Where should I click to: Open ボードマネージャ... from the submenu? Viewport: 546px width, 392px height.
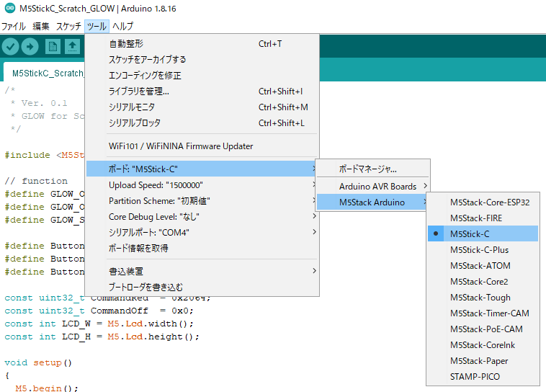[373, 169]
